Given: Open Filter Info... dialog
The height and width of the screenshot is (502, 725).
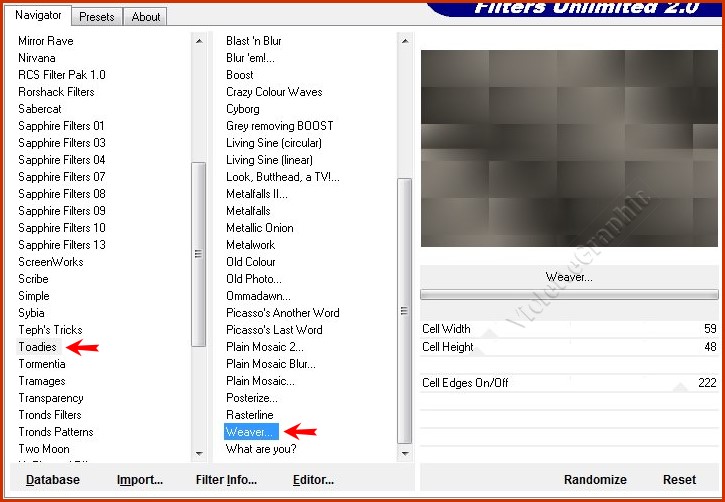Looking at the screenshot, I should tap(226, 480).
